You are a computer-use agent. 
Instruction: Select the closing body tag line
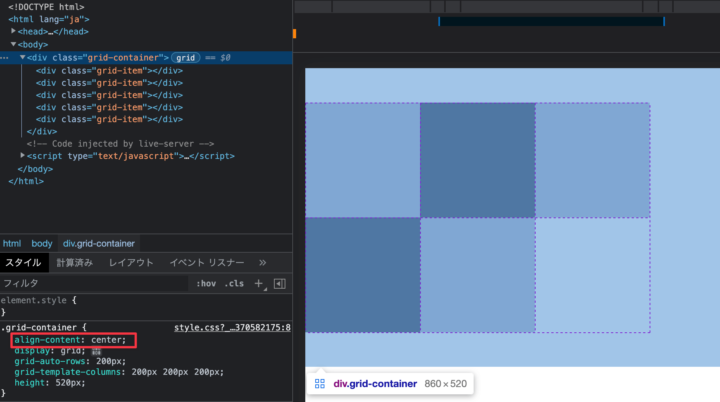point(35,169)
